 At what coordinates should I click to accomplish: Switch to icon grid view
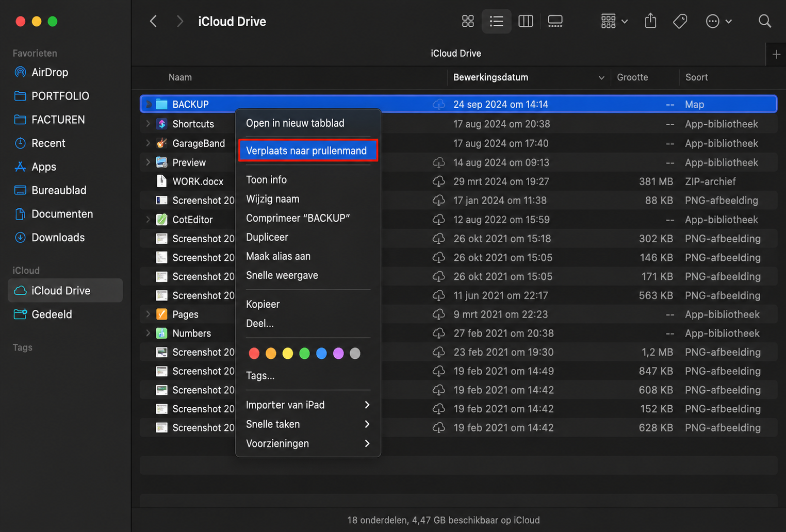[468, 21]
